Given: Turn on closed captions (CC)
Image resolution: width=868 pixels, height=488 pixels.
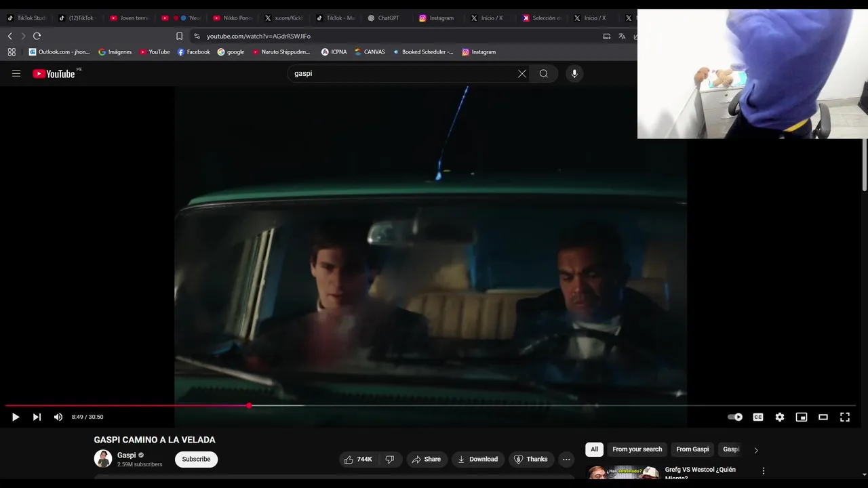Looking at the screenshot, I should 758,417.
